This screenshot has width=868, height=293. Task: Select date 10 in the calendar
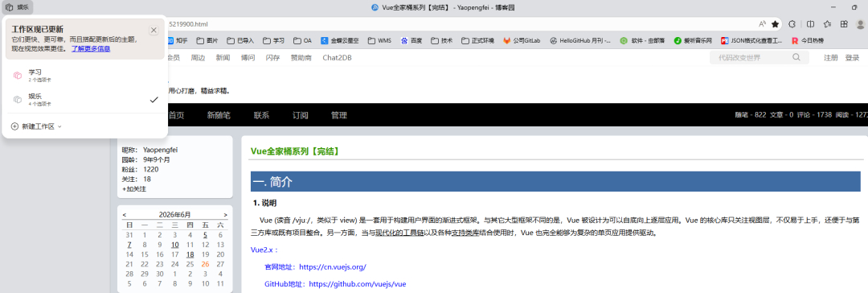click(x=175, y=245)
